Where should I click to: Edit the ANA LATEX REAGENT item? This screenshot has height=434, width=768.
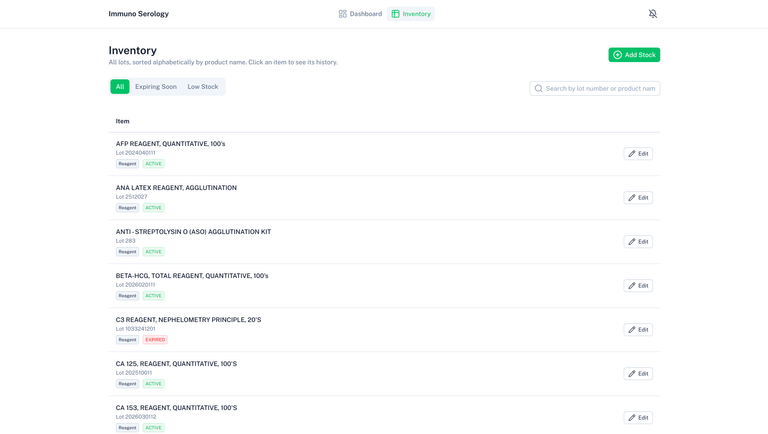pyautogui.click(x=638, y=198)
